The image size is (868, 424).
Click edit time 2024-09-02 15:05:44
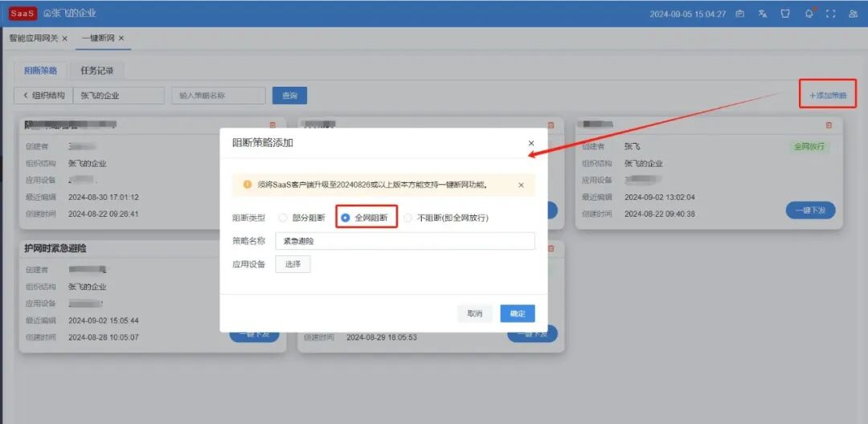click(x=104, y=320)
